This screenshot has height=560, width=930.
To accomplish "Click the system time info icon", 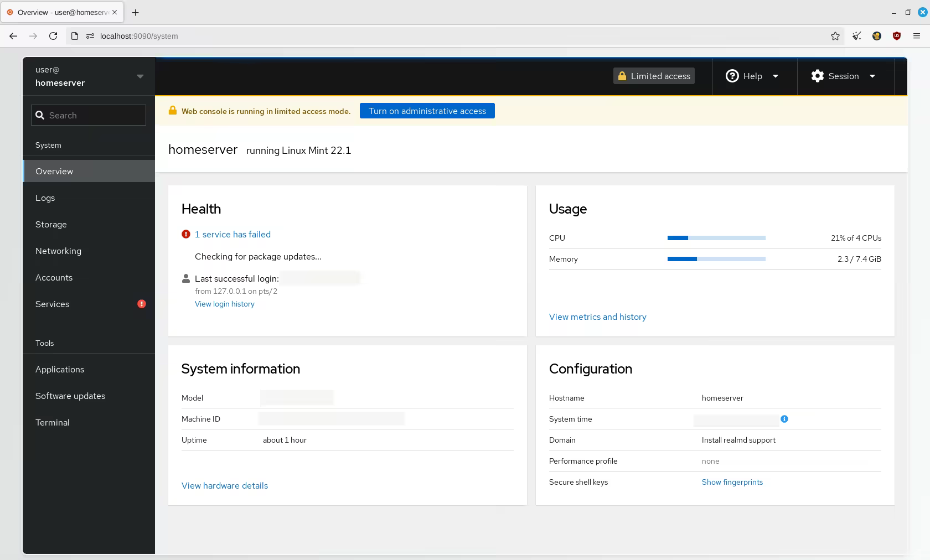I will [784, 419].
